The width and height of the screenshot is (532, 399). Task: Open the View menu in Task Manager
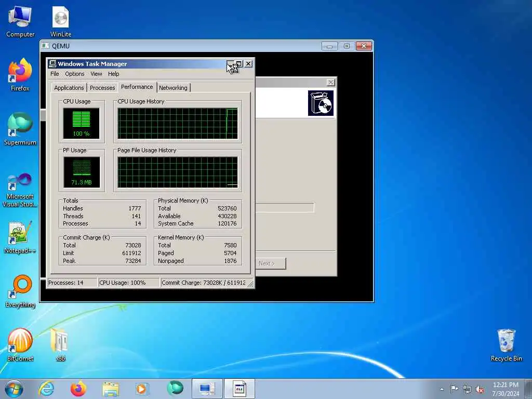click(x=96, y=74)
